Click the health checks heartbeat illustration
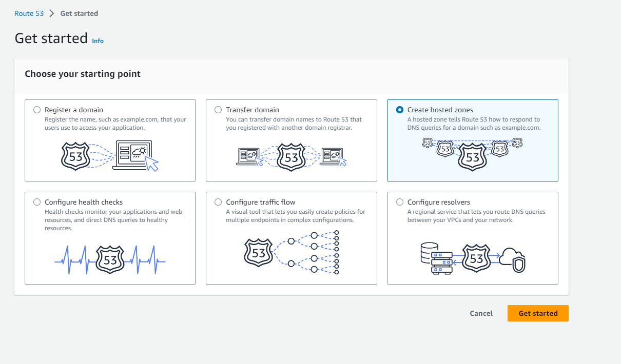This screenshot has height=364, width=621. [110, 259]
